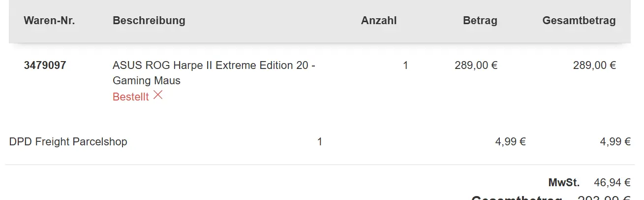The image size is (644, 200).
Task: Click the Waren-Nr. column header
Action: point(49,21)
